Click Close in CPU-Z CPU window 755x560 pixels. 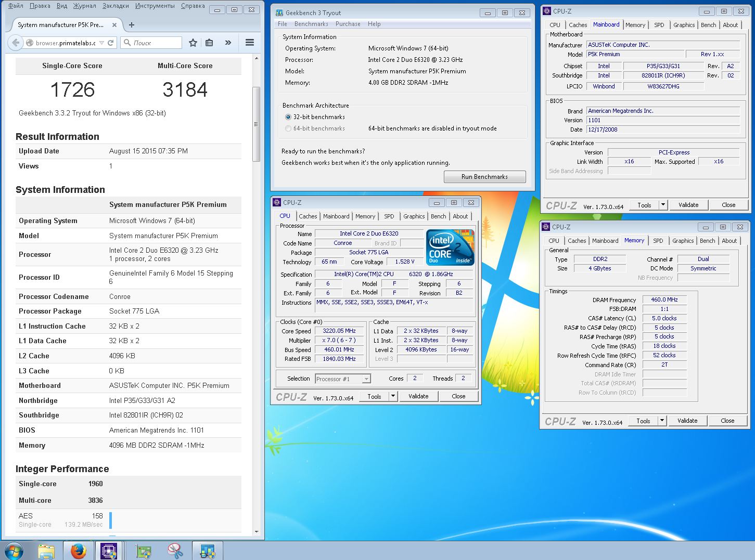pos(458,396)
